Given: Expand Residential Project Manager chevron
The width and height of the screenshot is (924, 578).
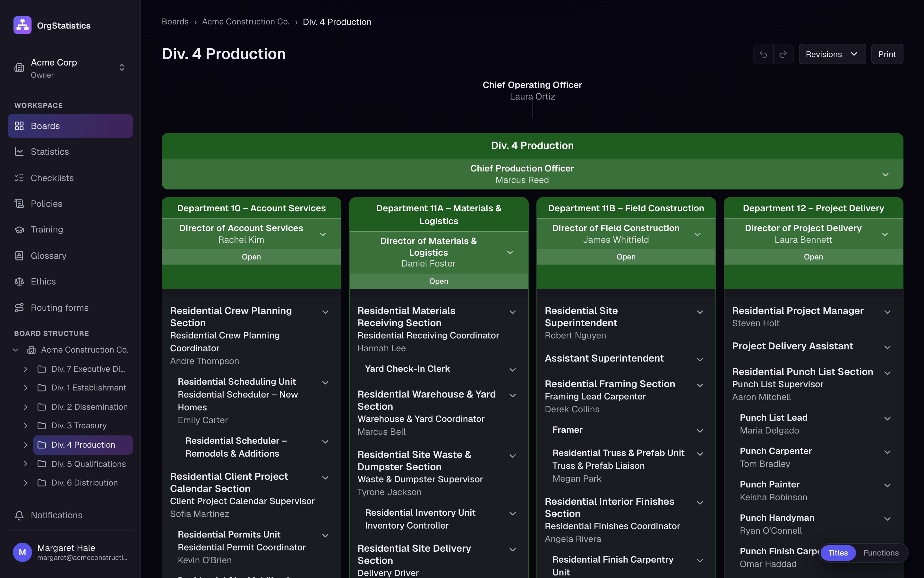Looking at the screenshot, I should coord(887,312).
